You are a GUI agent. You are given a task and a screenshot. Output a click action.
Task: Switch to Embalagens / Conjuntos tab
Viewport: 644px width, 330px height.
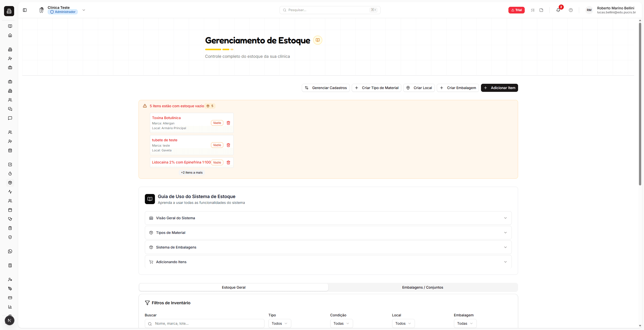point(422,287)
